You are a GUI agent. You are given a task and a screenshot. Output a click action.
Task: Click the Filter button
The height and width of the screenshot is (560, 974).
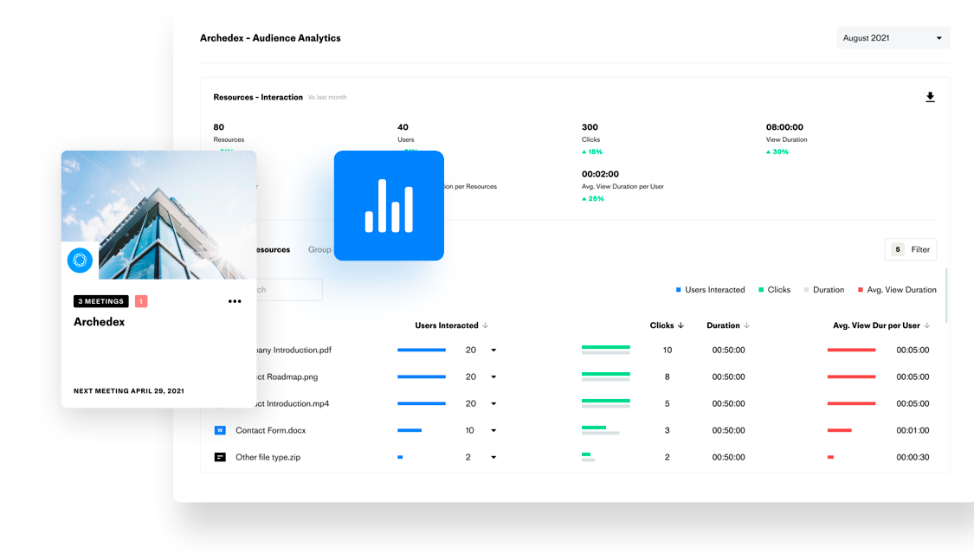(911, 249)
